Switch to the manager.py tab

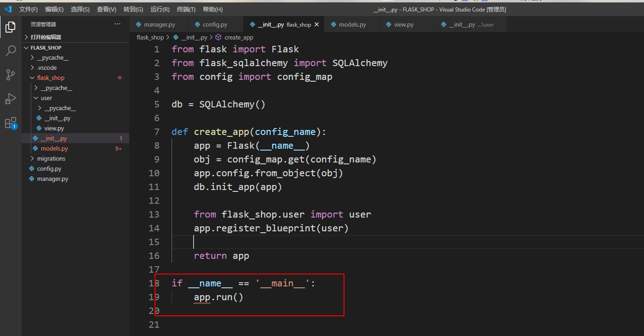pos(159,24)
